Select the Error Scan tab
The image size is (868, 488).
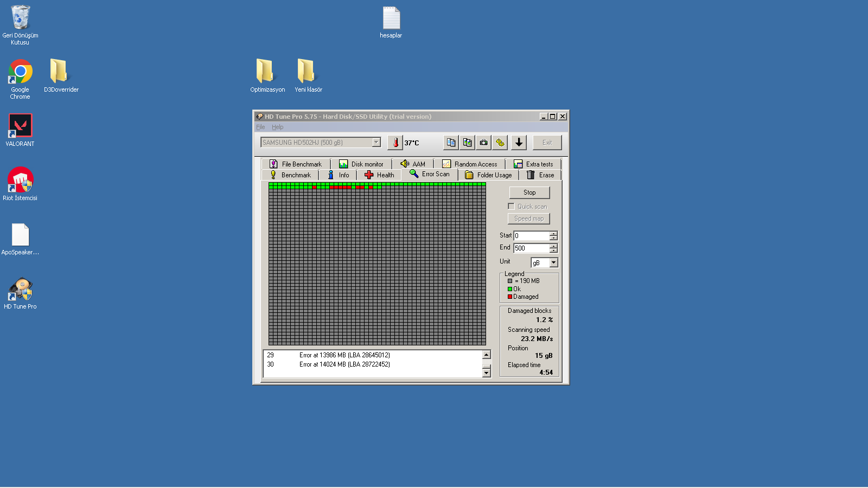[430, 174]
